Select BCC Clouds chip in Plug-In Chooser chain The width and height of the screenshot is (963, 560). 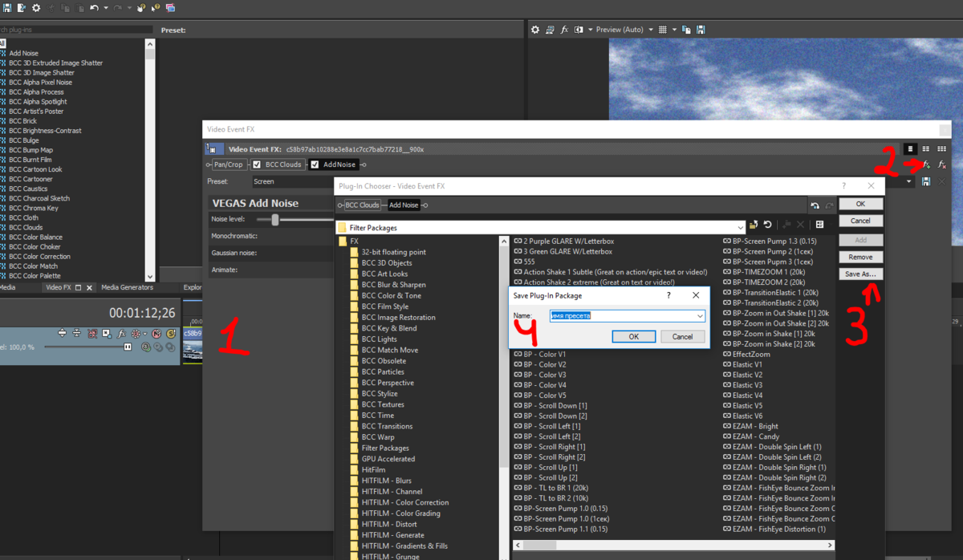(x=362, y=205)
